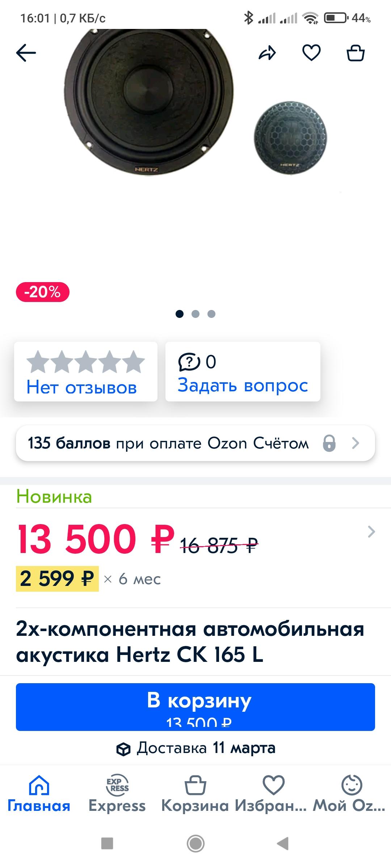This screenshot has height=868, width=391.
Task: Tap the question bubble icon
Action: 189,362
